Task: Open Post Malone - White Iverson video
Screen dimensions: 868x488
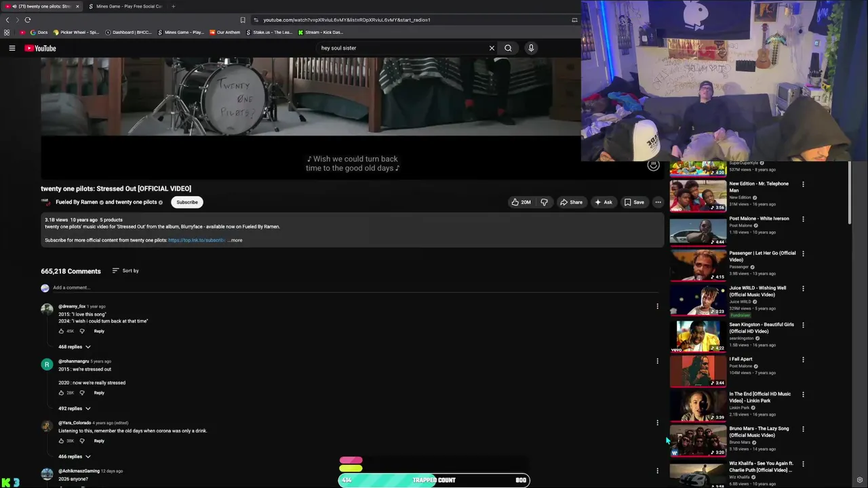Action: [759, 219]
